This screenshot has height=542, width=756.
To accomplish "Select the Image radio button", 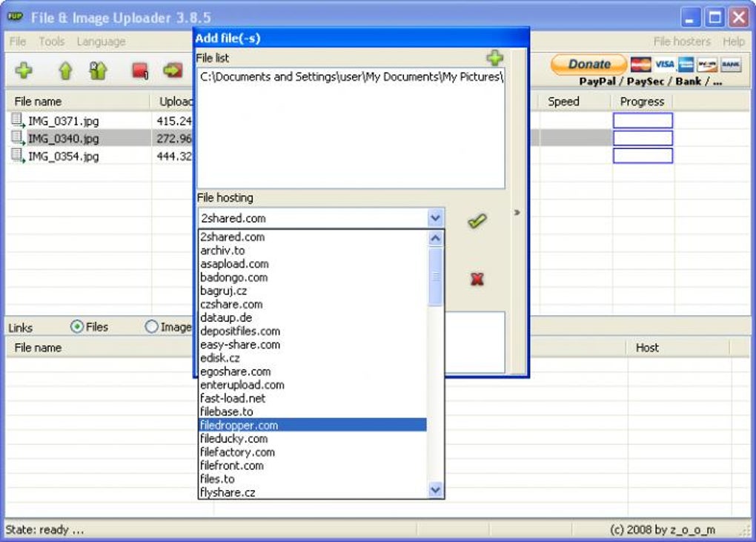I will pos(151,326).
